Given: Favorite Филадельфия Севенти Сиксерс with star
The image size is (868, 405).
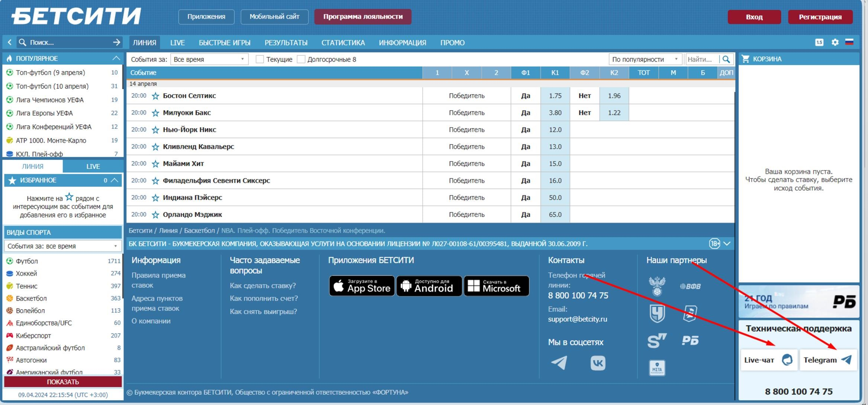Looking at the screenshot, I should pos(155,181).
